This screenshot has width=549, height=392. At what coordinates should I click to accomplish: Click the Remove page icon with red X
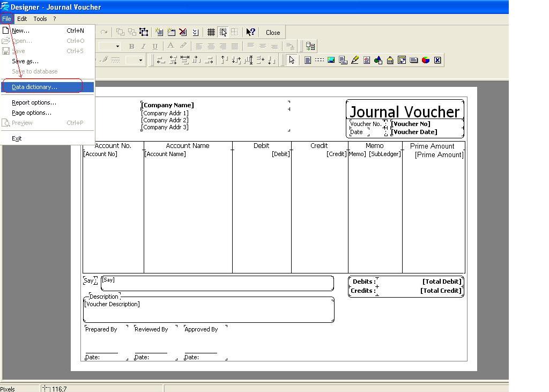[183, 32]
